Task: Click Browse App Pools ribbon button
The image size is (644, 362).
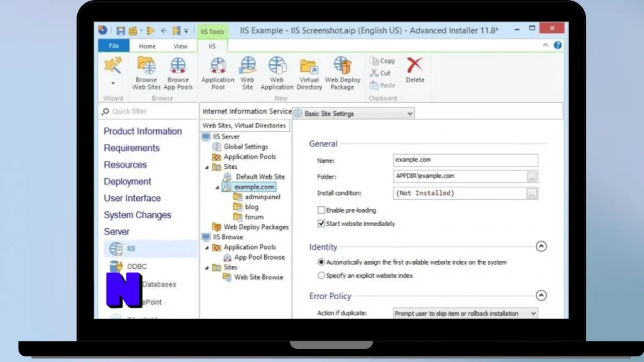Action: click(x=178, y=73)
